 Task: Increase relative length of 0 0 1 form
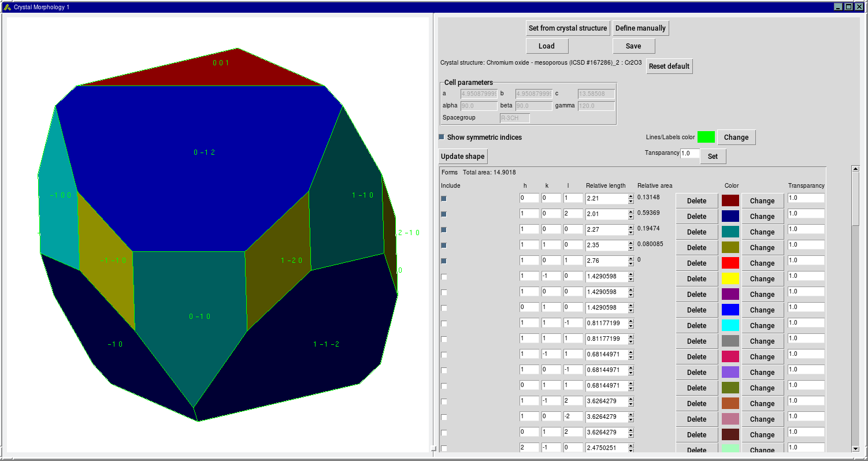tap(631, 196)
